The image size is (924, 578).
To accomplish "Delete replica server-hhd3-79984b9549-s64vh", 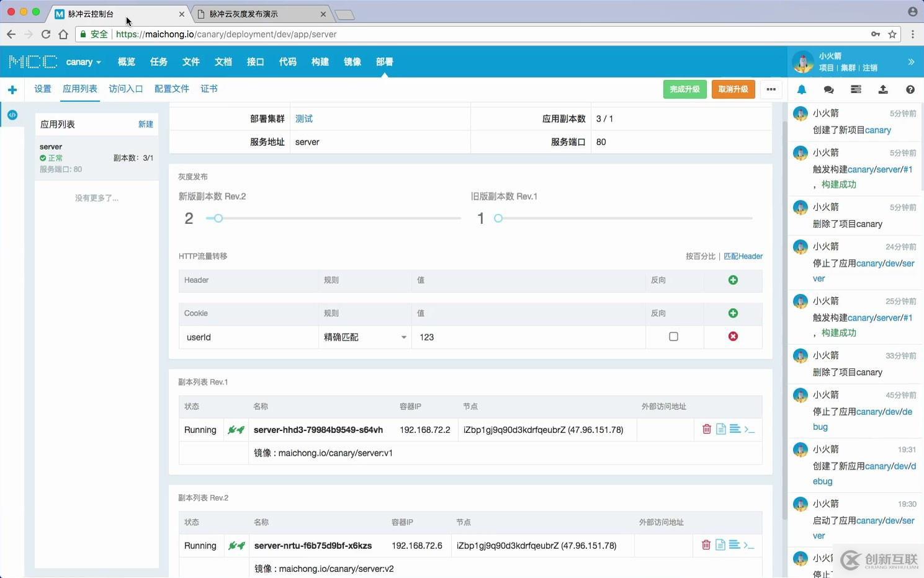I will point(707,429).
